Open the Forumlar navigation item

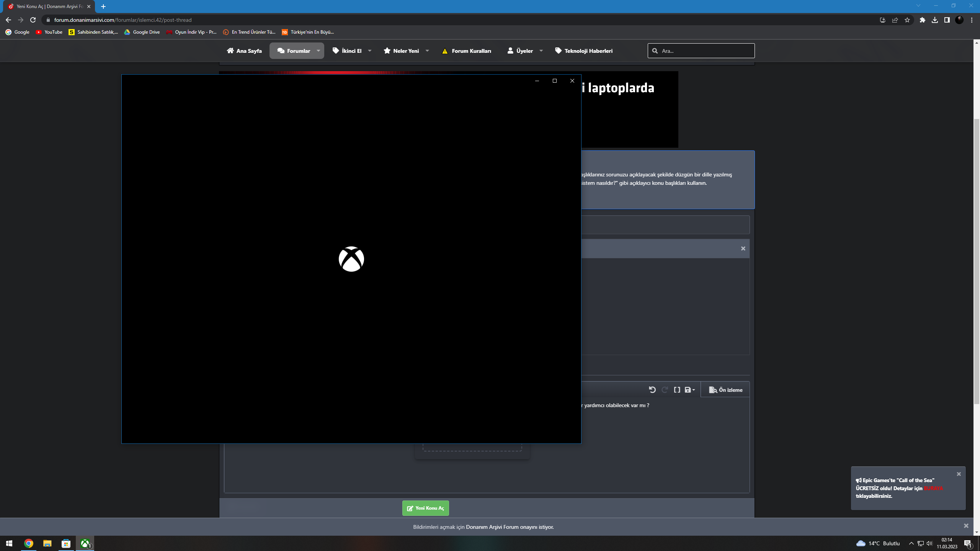click(293, 51)
